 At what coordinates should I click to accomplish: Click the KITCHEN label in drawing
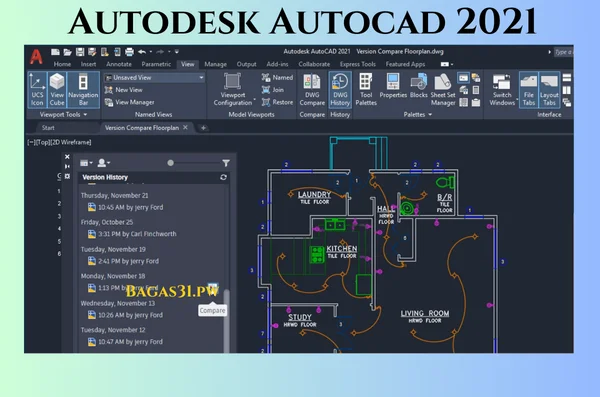pos(342,248)
